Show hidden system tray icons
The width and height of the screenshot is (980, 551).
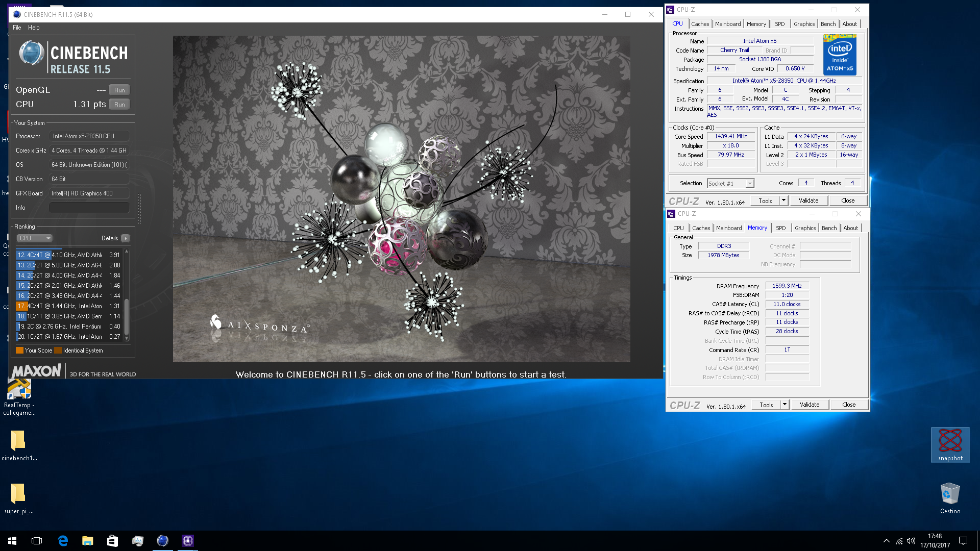tap(887, 541)
